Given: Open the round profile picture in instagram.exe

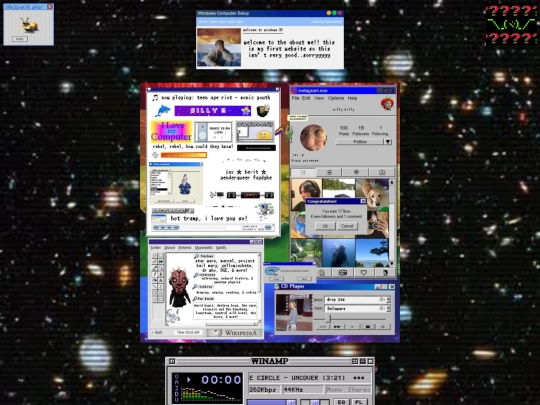Looking at the screenshot, I should click(313, 138).
